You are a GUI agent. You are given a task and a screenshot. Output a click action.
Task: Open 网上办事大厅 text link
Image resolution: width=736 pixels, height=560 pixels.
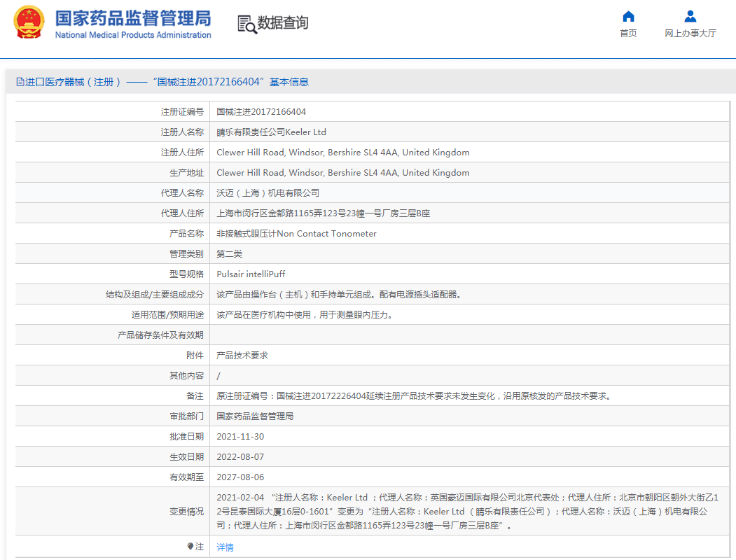point(690,34)
